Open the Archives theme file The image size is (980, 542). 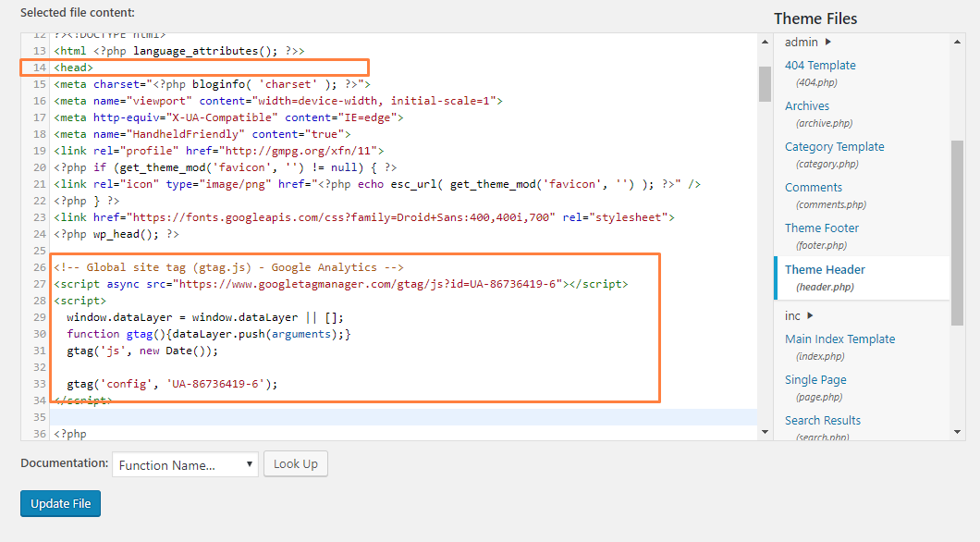(x=807, y=106)
